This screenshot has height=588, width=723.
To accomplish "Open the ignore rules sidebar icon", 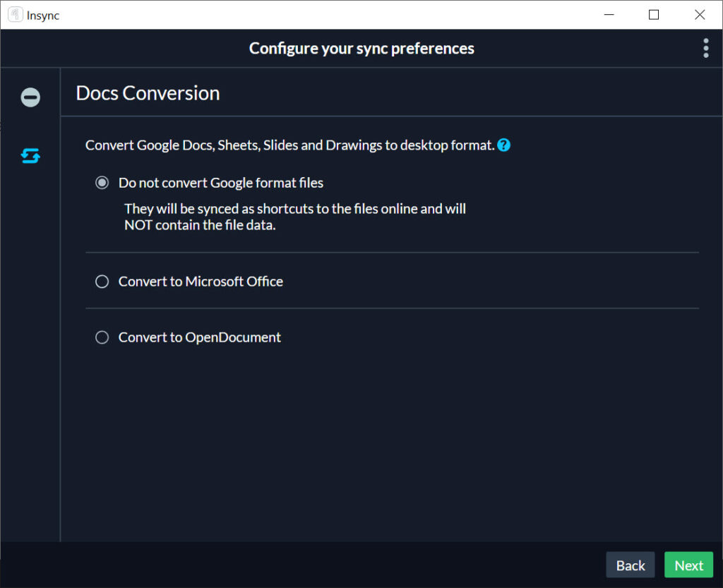I will coord(30,97).
